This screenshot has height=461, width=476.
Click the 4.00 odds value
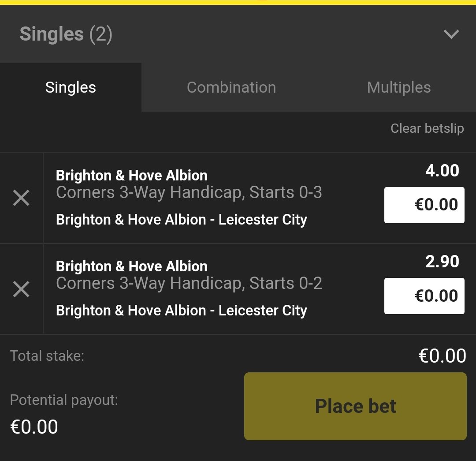[442, 171]
